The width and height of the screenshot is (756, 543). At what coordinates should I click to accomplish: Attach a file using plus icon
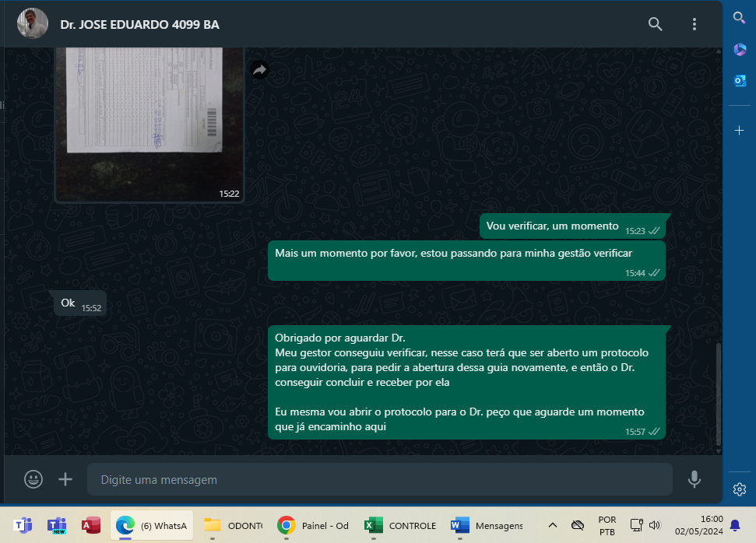pos(65,479)
